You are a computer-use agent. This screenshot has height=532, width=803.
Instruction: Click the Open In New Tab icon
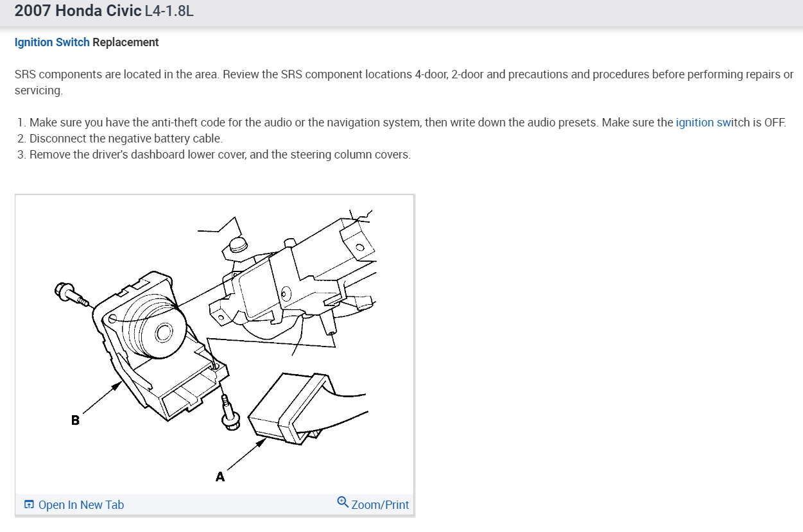29,504
